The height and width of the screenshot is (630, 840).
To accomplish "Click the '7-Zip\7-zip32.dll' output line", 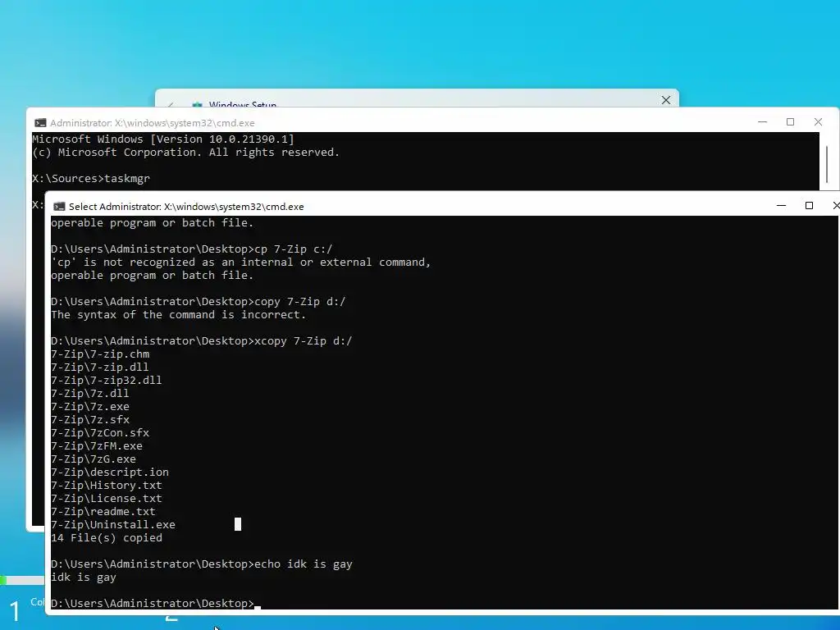I will (107, 381).
